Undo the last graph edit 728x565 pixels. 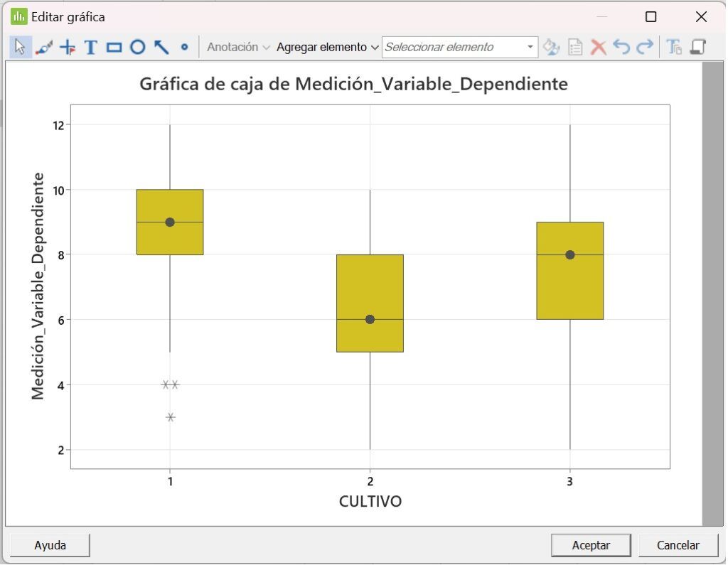[622, 46]
